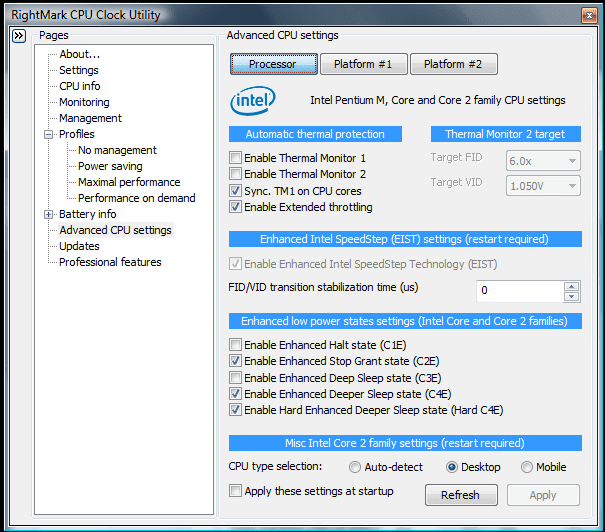The width and height of the screenshot is (605, 532).
Task: Enable Thermal Monitor 1 checkbox
Action: point(235,158)
